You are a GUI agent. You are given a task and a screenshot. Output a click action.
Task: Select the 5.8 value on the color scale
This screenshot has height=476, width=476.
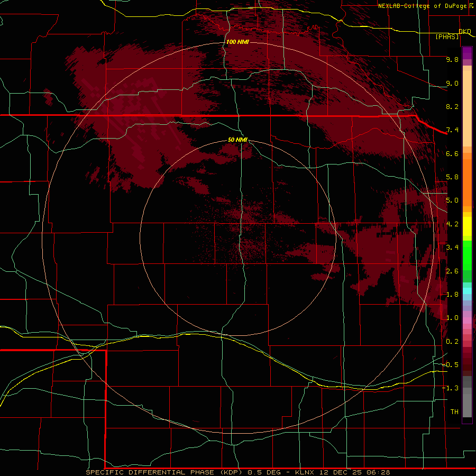(452, 177)
